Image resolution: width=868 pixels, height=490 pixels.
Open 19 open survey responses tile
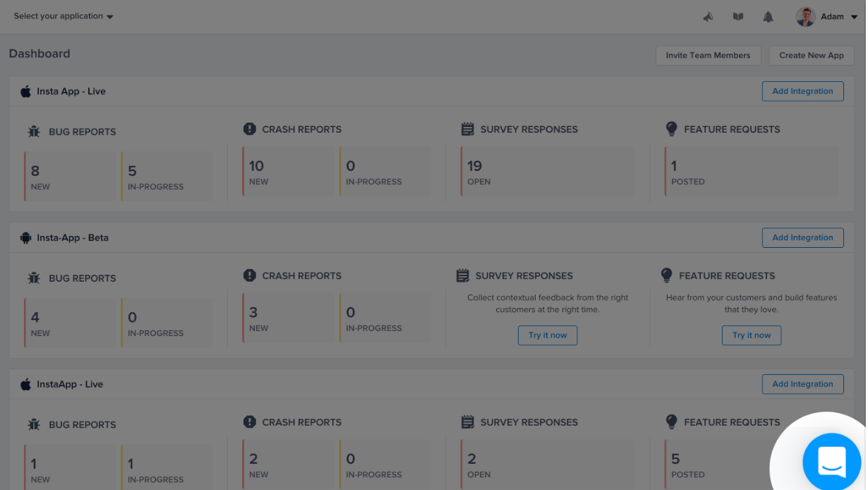[x=548, y=172]
